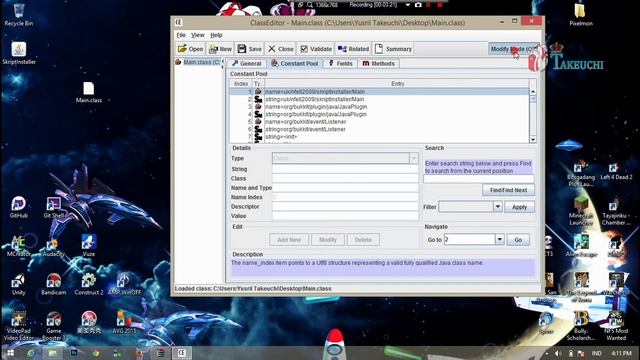Image resolution: width=640 pixels, height=360 pixels.
Task: Close the class using the Close toolbar button
Action: click(x=281, y=49)
